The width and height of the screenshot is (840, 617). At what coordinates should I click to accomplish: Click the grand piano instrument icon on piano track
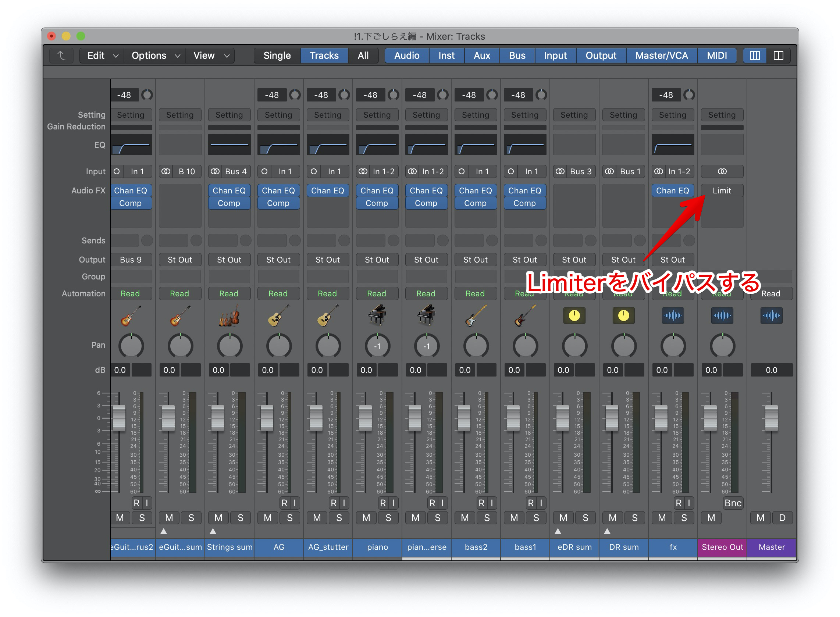tap(377, 315)
